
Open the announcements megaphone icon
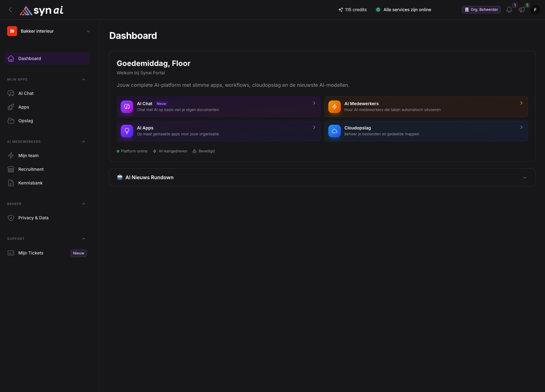coord(522,10)
